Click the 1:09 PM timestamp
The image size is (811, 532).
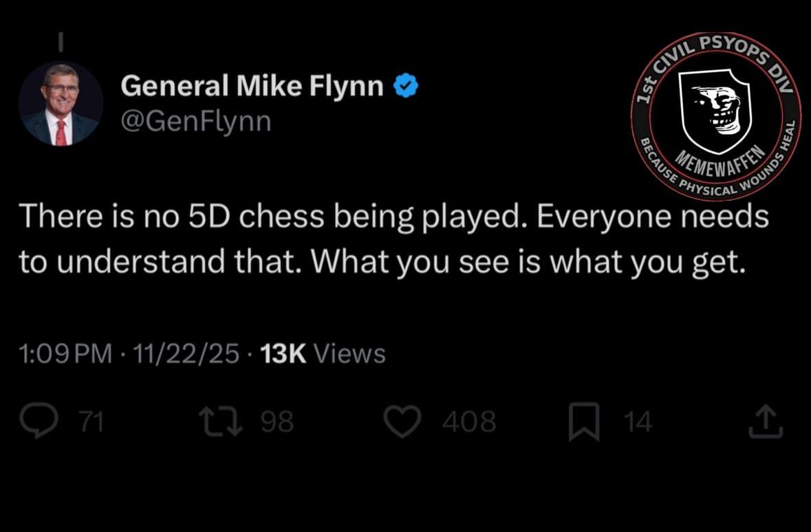(65, 354)
